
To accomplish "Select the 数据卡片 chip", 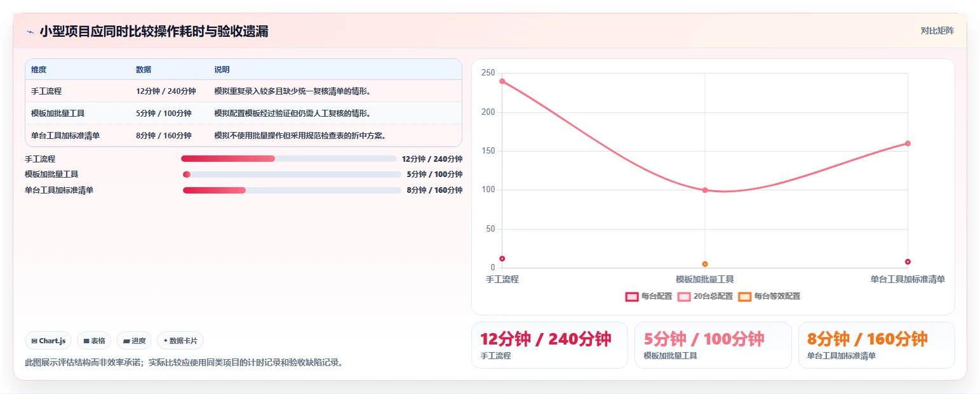I will [180, 341].
